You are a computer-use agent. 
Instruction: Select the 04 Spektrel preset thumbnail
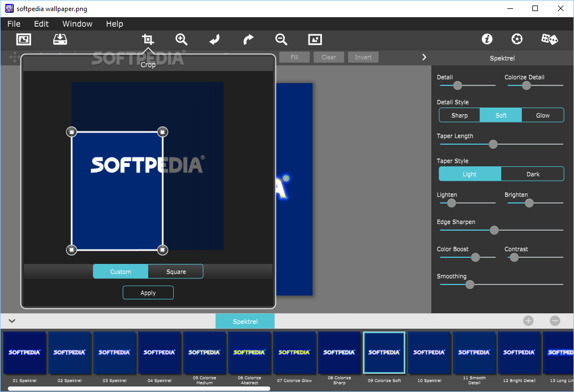pos(159,353)
